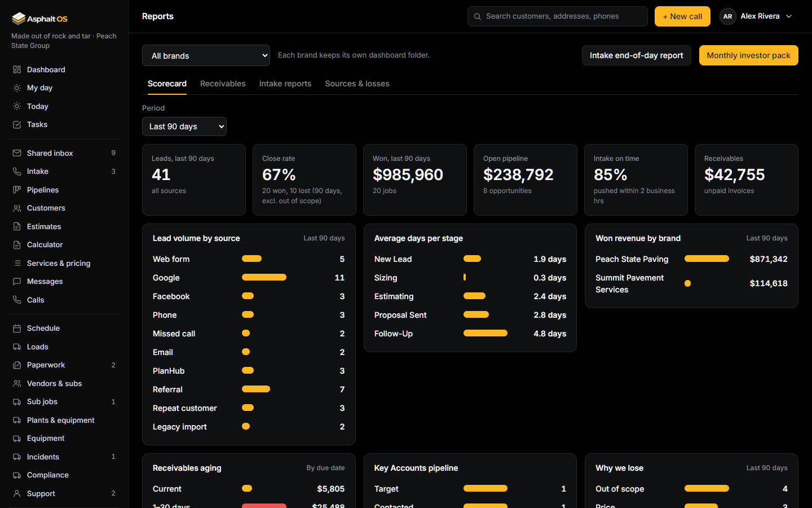Switch to the Intake reports tab
Image resolution: width=812 pixels, height=508 pixels.
point(285,84)
